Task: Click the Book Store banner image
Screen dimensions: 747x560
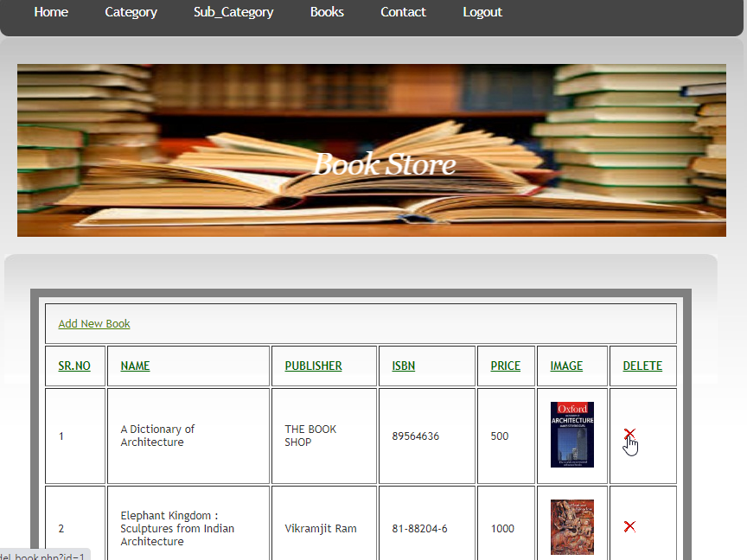Action: 372,150
